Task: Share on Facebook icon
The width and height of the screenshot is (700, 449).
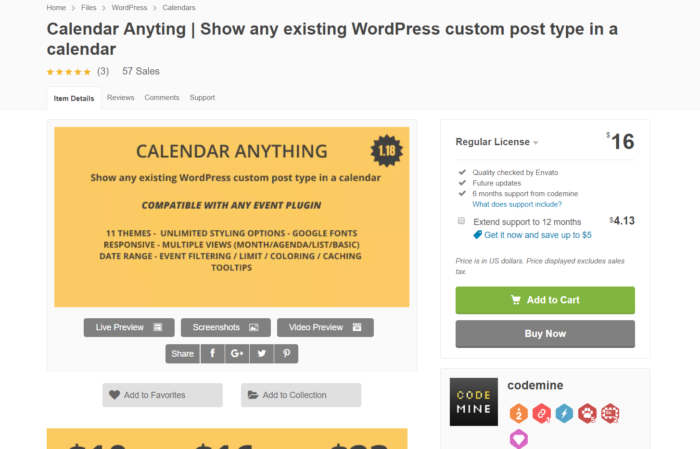Action: [x=212, y=353]
